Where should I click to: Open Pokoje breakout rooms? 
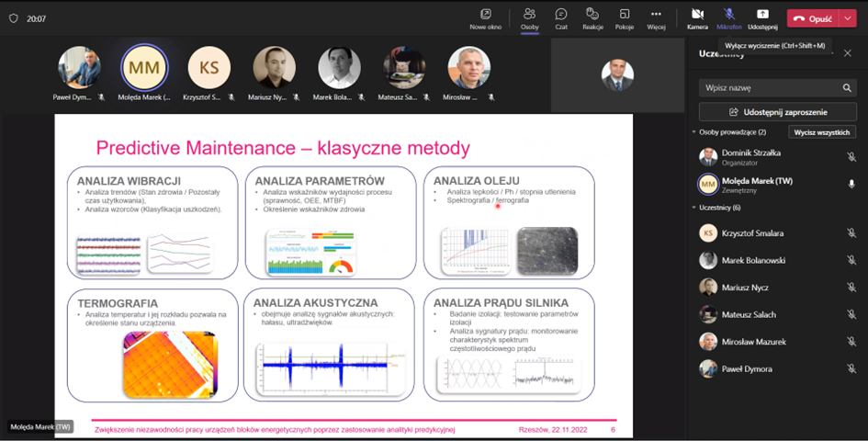(624, 17)
